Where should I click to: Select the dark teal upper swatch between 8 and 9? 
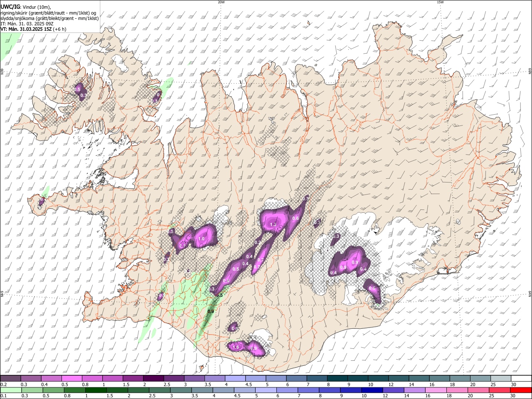click(x=337, y=378)
